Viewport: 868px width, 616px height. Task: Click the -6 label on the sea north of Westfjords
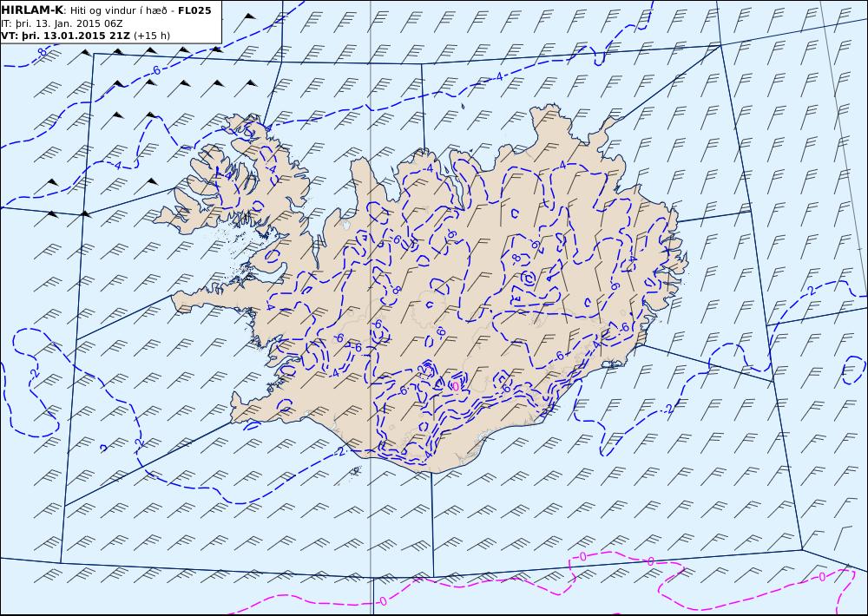[155, 70]
